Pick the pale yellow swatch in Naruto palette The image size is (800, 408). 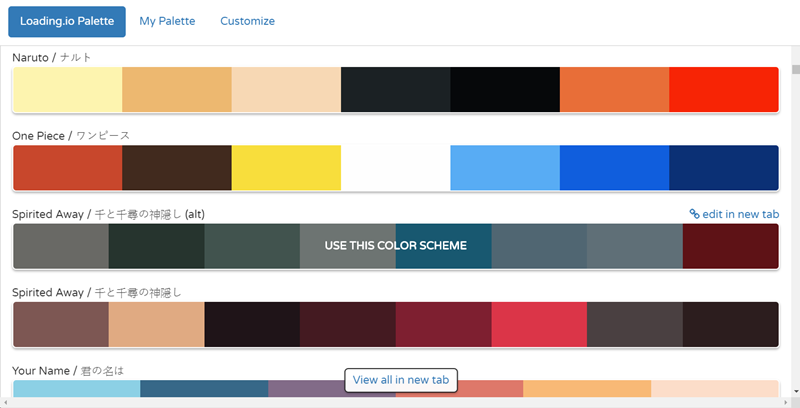[x=67, y=90]
